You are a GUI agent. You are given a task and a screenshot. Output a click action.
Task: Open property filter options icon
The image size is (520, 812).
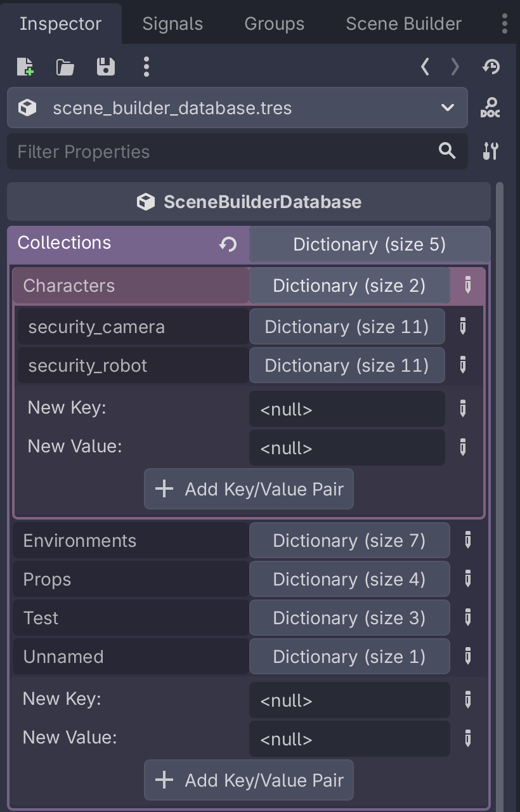click(x=491, y=152)
